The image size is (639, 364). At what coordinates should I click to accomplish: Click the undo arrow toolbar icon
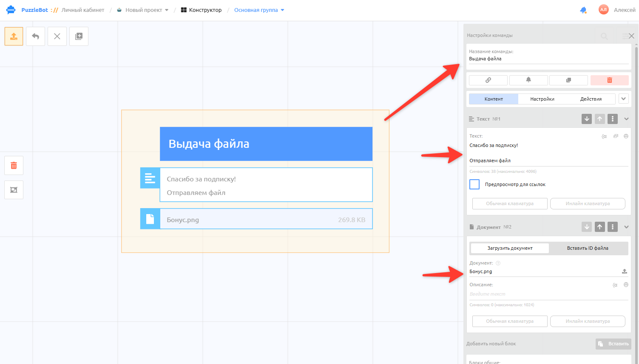35,37
